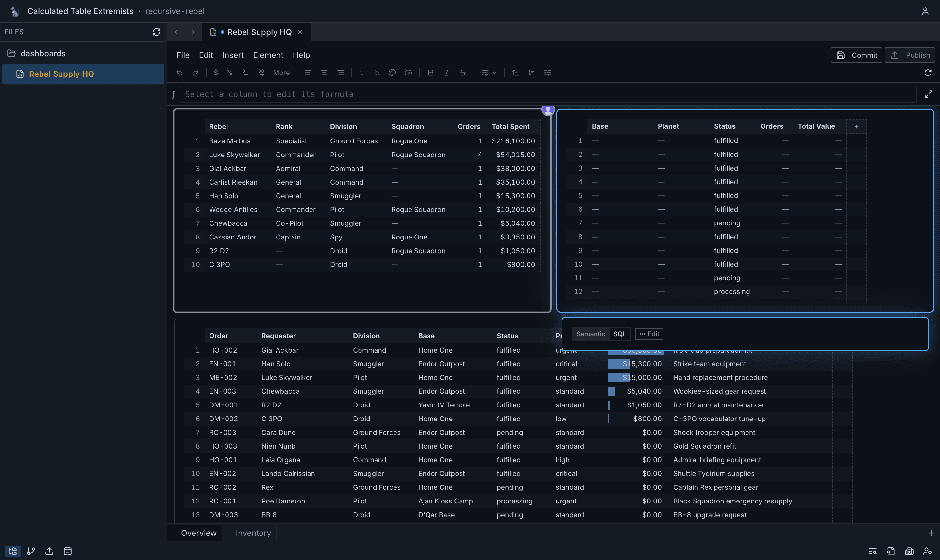
Task: Refresh the files list
Action: point(157,32)
